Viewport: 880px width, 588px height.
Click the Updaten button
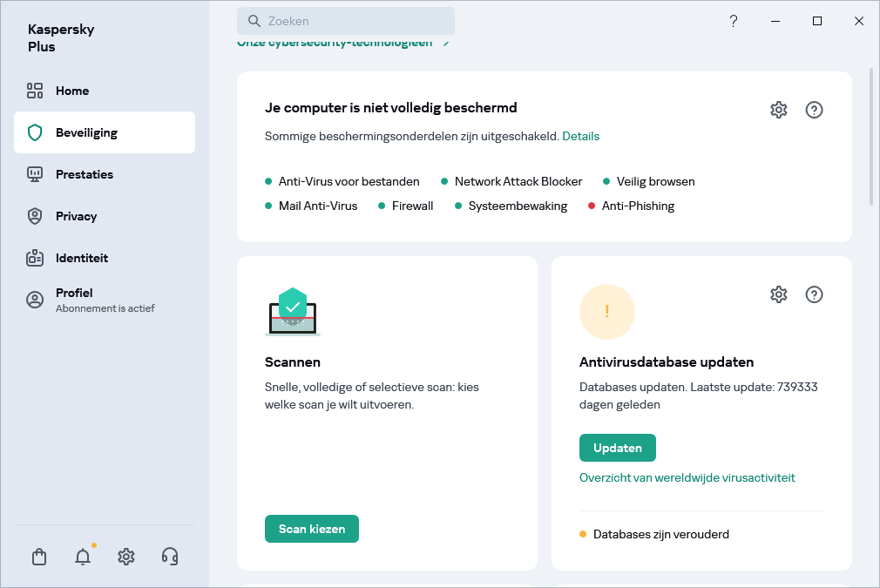[x=618, y=447]
